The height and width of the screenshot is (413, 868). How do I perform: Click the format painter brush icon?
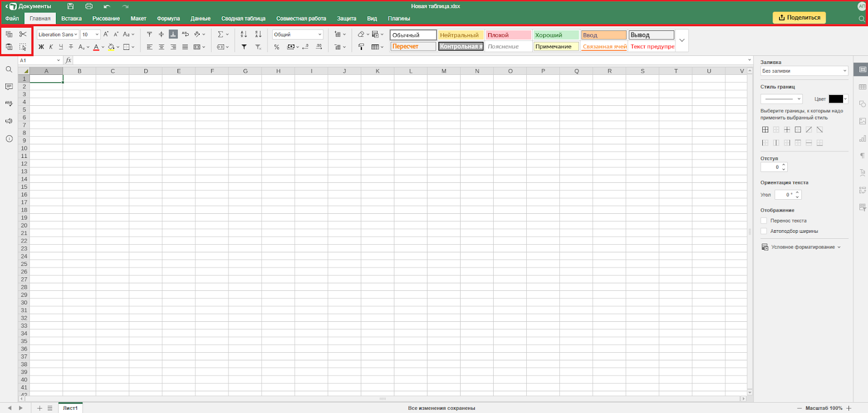[x=361, y=47]
